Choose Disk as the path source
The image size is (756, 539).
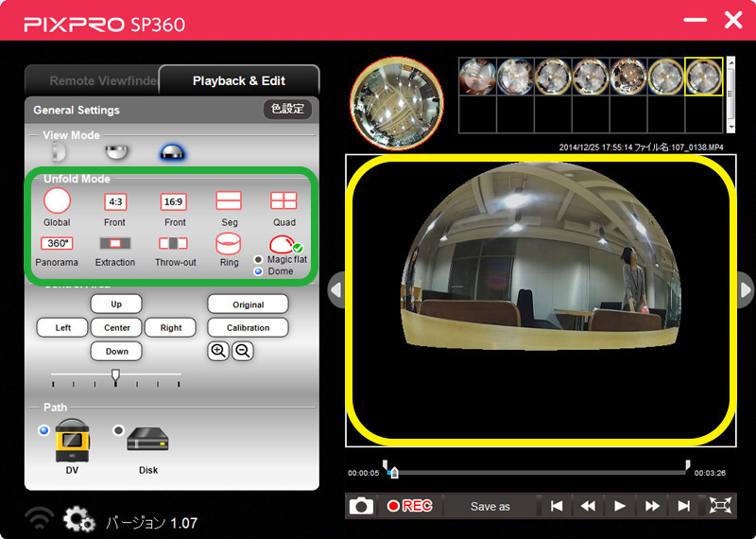coord(119,430)
